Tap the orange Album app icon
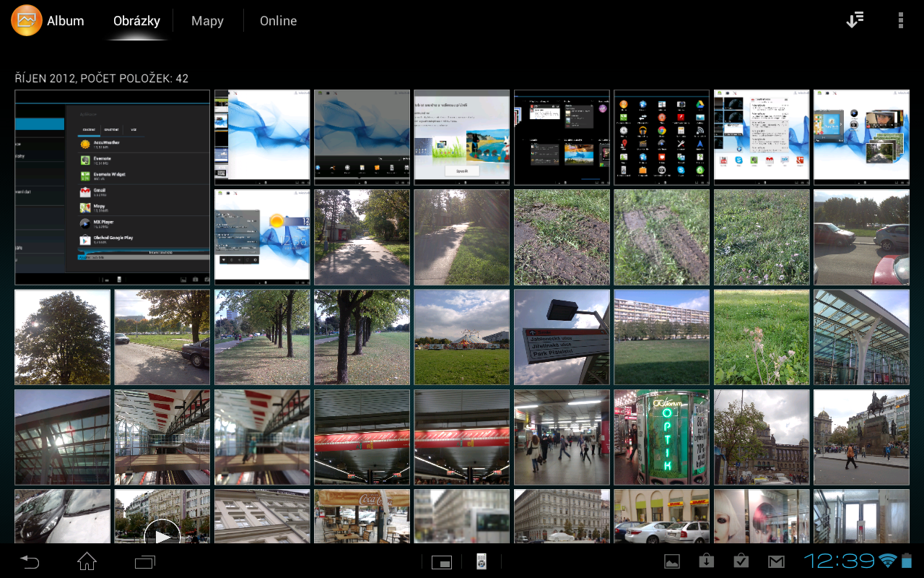Image resolution: width=924 pixels, height=578 pixels. (x=27, y=20)
